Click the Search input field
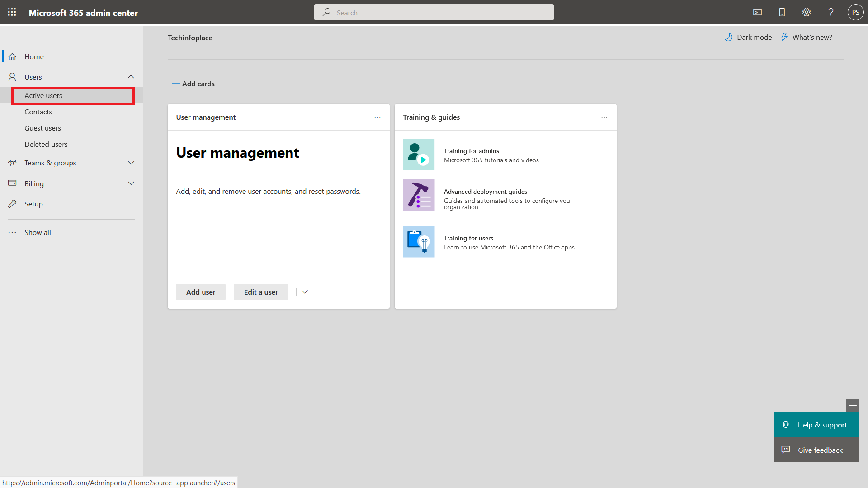Screen dimensions: 868x488 pyautogui.click(x=434, y=12)
